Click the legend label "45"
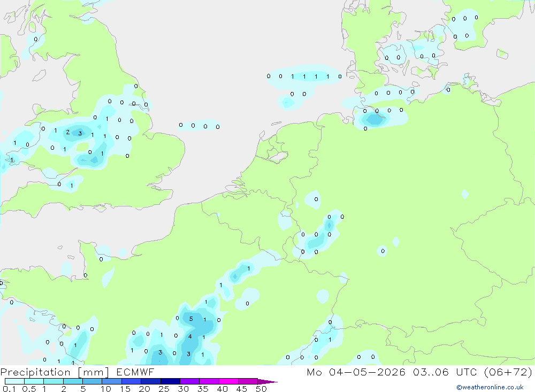 (242, 389)
